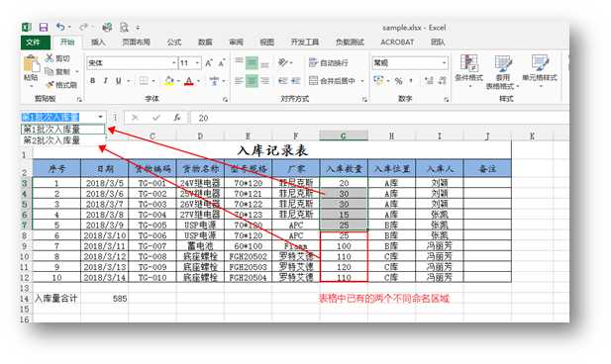
Task: Switch to the Developer (开发工具) tab
Action: coord(305,43)
